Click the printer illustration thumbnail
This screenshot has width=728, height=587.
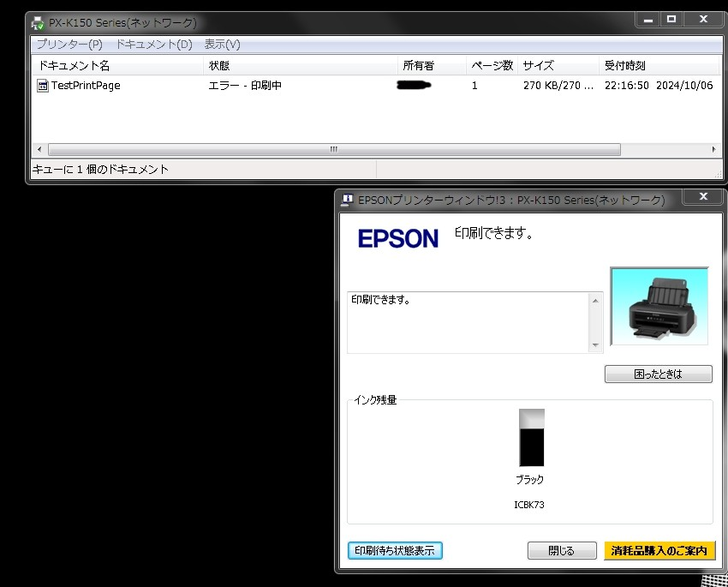[659, 306]
